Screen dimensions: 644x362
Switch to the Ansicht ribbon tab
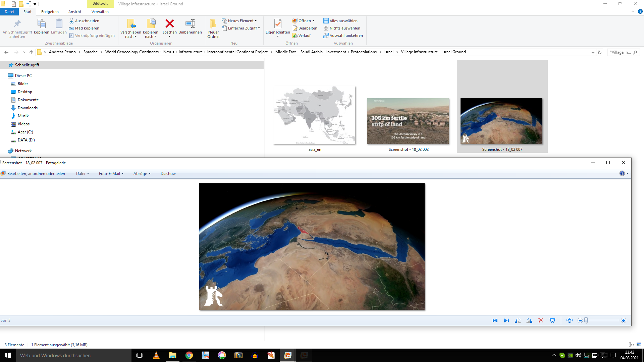[75, 12]
